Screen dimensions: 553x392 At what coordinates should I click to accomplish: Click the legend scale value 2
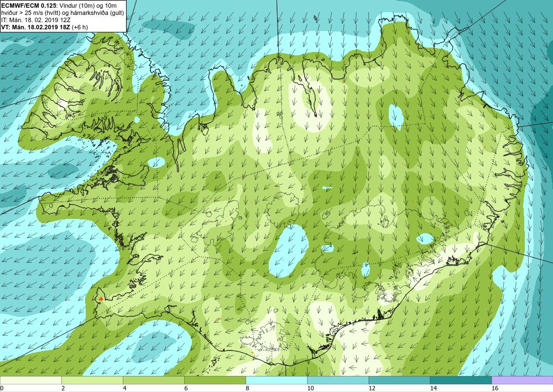click(x=63, y=388)
